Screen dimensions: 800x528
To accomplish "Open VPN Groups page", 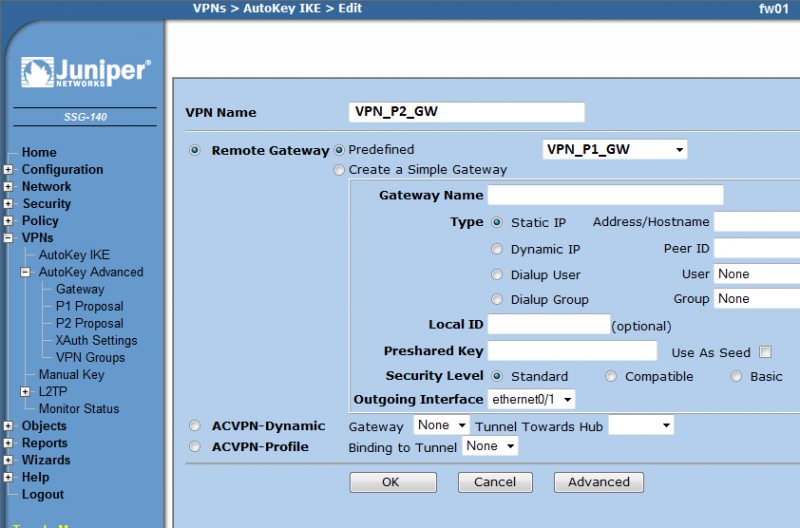I will click(90, 358).
